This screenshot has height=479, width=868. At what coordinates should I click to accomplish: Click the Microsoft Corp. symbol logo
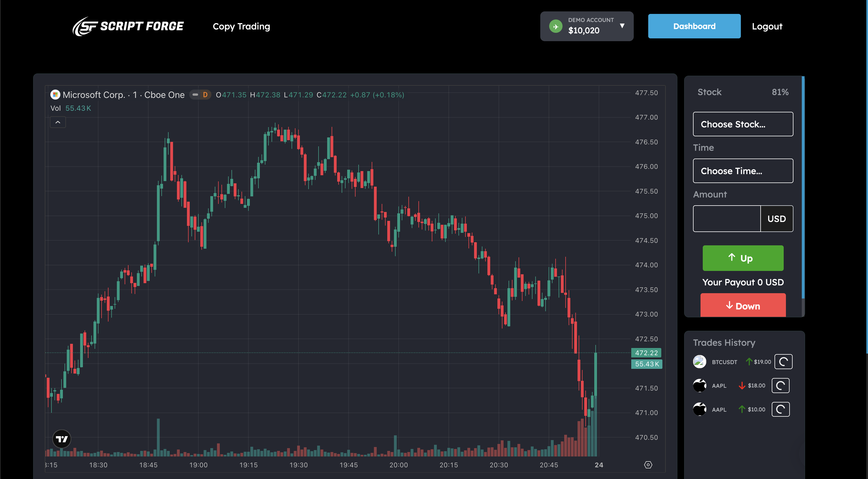coord(55,95)
